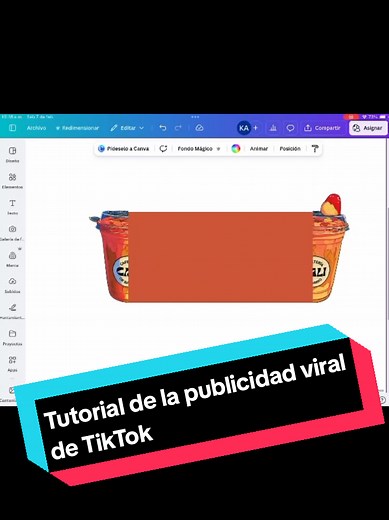Screen dimensions: 389x520
Task: Open the Redimensionar menu
Action: [77, 128]
